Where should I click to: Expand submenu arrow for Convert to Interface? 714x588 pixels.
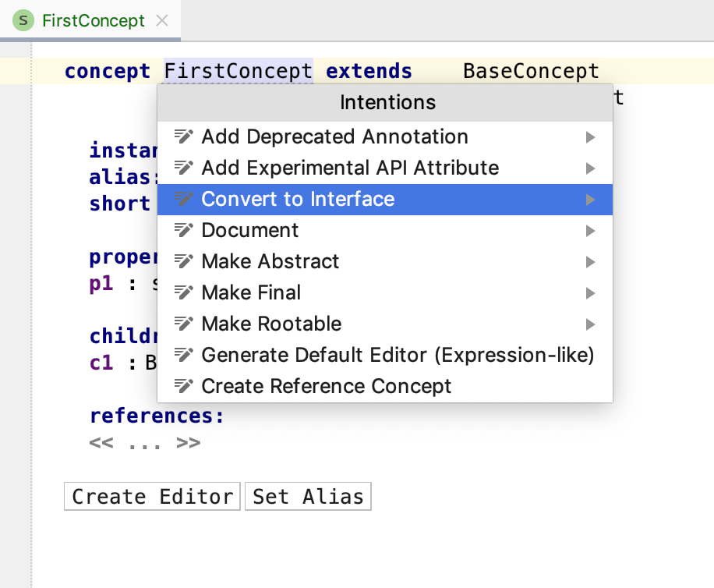click(x=590, y=200)
